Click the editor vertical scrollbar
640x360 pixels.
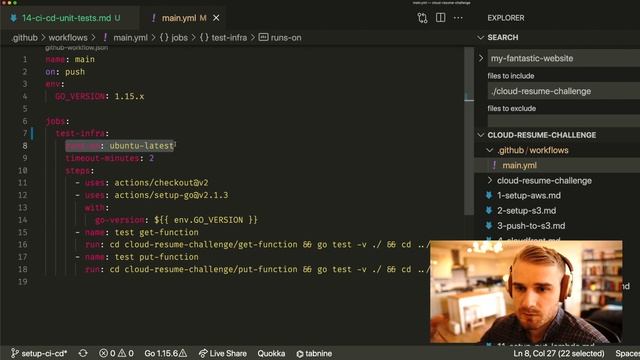(x=469, y=131)
